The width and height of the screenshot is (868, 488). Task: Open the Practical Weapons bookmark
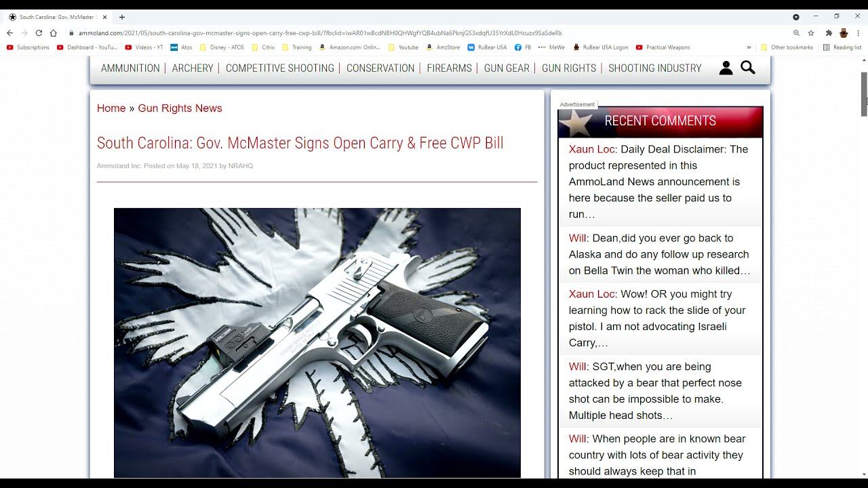tap(663, 47)
